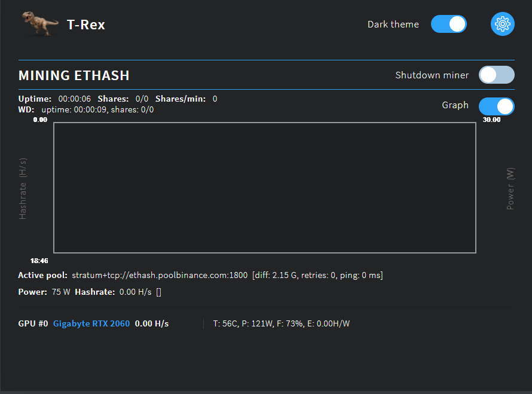Toggle the Dark theme switch

tap(448, 24)
